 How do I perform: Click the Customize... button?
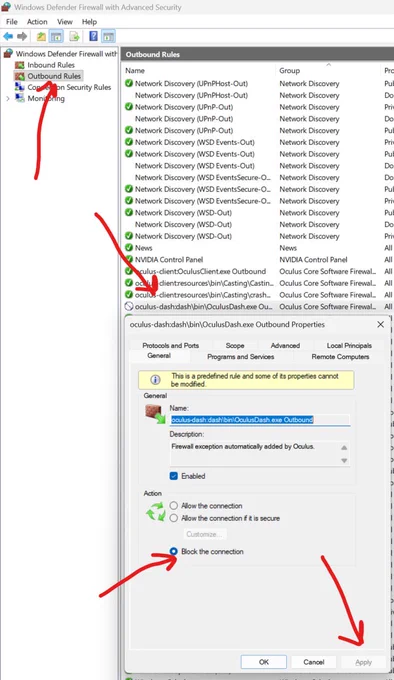[204, 534]
